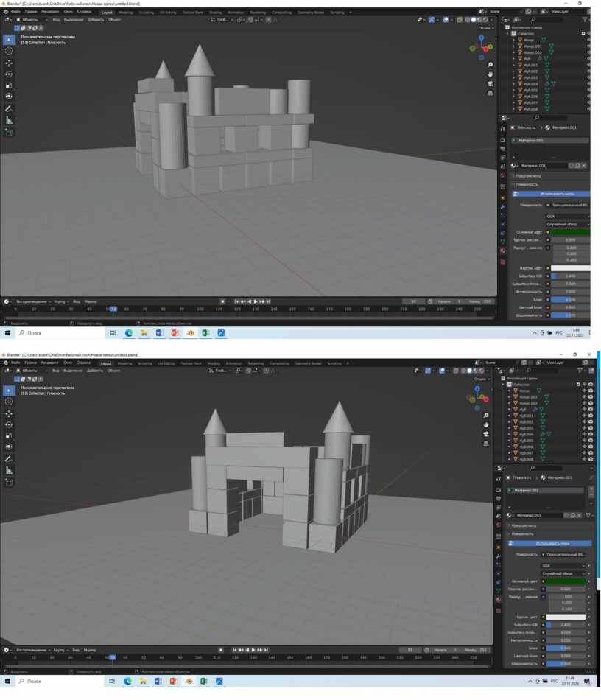Open the Объекты mode dropdown in lower window

pyautogui.click(x=29, y=371)
